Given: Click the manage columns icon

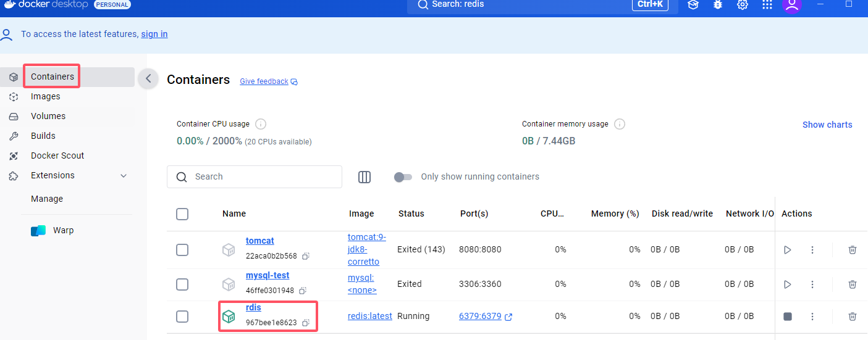Looking at the screenshot, I should (x=364, y=177).
